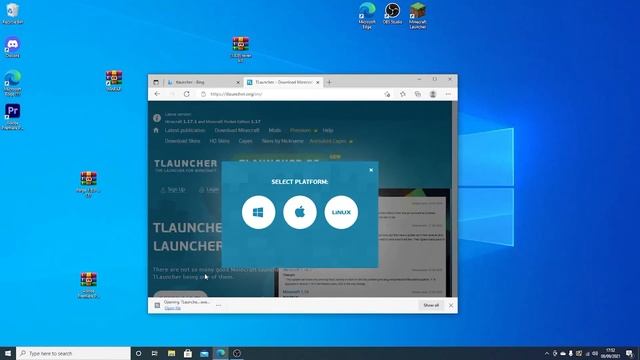Open Microsoft Store from taskbar
This screenshot has height=360, width=640.
pos(188,353)
